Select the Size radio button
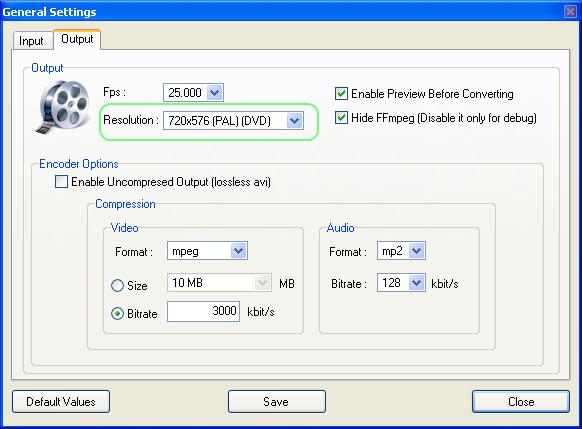Screen dimensions: 582x429 [117, 285]
